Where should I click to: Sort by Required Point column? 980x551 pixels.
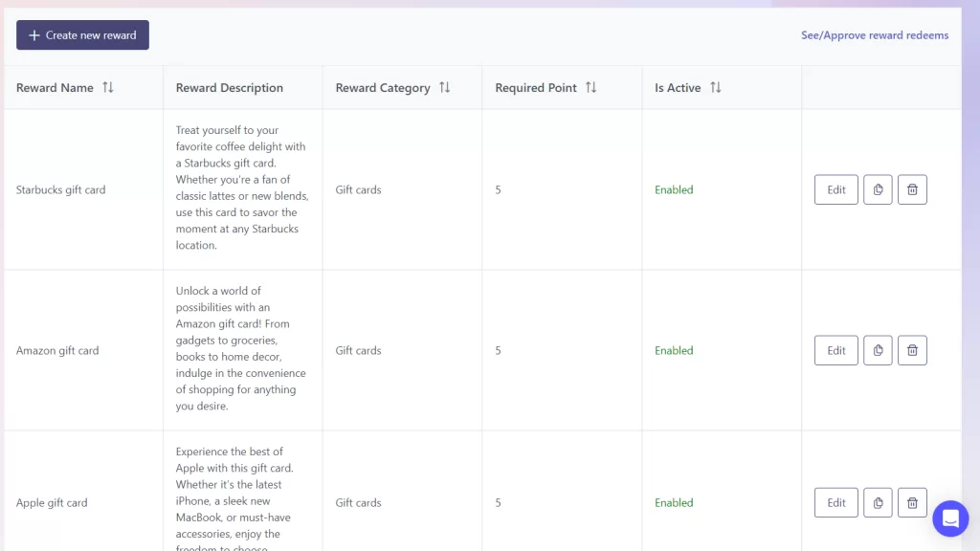point(590,87)
